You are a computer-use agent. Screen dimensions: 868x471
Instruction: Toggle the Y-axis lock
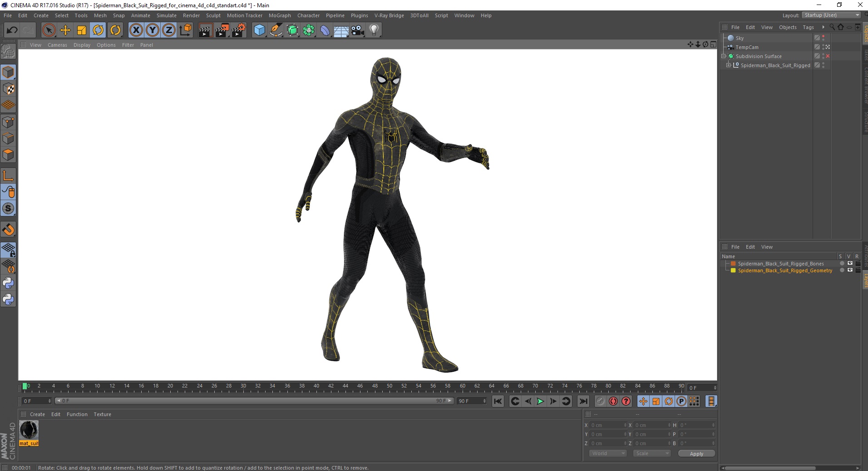[153, 30]
